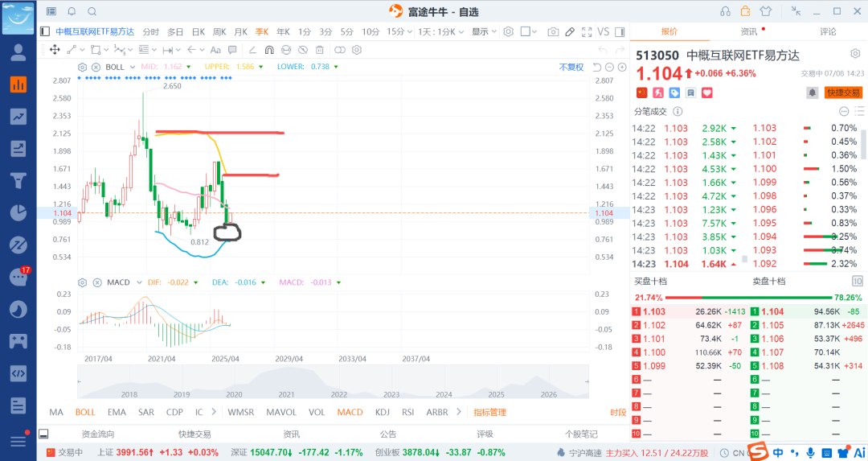Open the code brackets sidebar icon
868x461 pixels.
18,373
